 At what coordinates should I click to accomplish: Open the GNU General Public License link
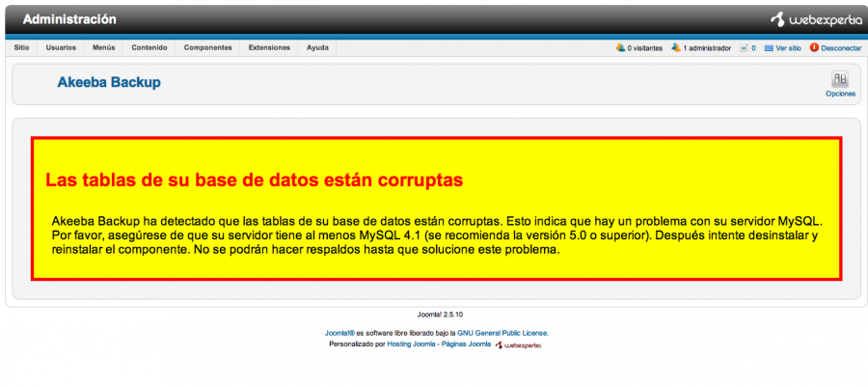pyautogui.click(x=502, y=333)
